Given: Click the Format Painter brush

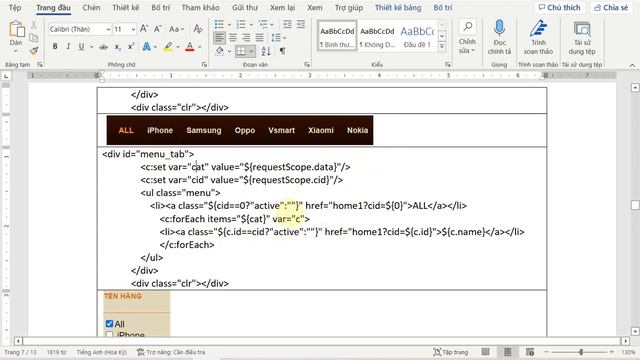Looking at the screenshot, I should coord(34,51).
